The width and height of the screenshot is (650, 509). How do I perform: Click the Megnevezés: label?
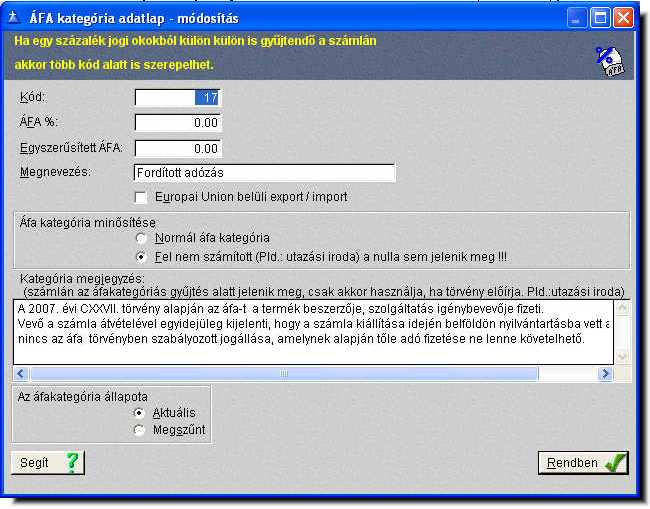click(55, 172)
